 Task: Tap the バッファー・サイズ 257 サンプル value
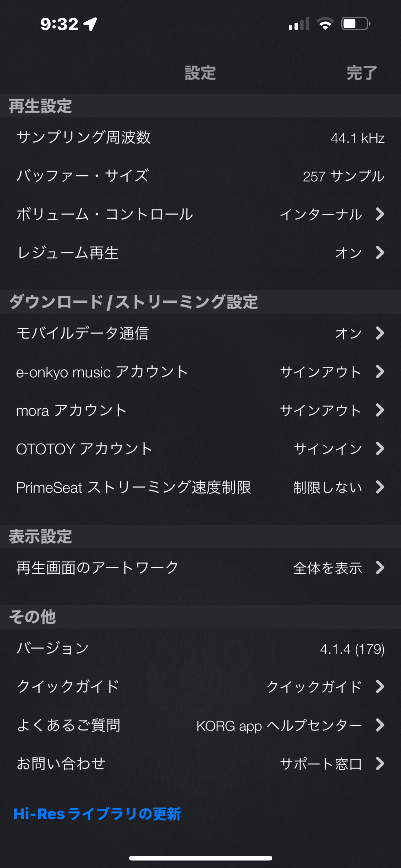[344, 176]
